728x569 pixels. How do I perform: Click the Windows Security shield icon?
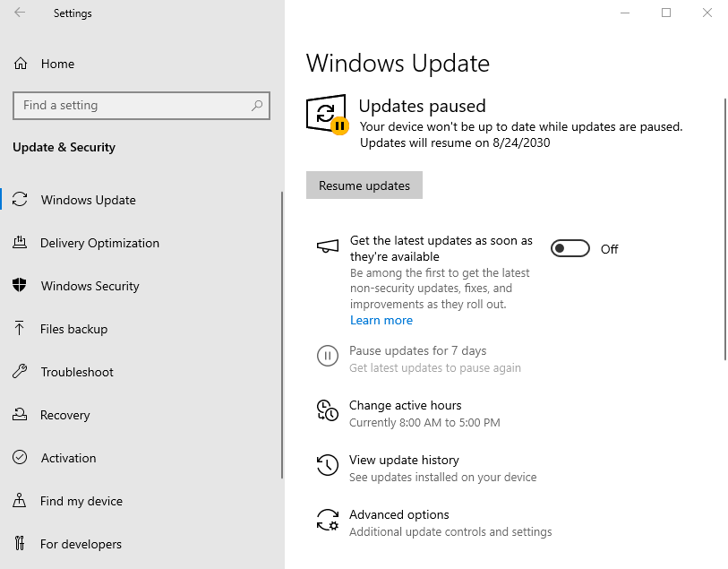[x=20, y=285]
